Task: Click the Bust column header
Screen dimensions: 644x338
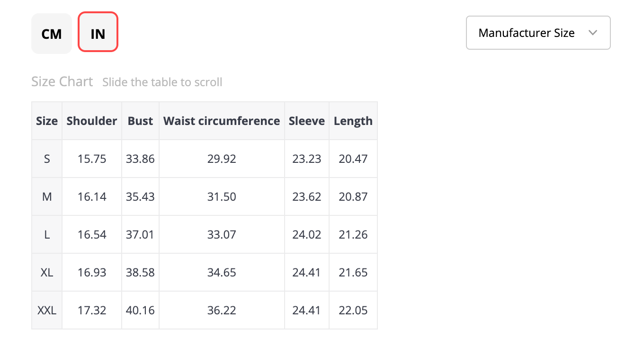Action: (x=140, y=121)
